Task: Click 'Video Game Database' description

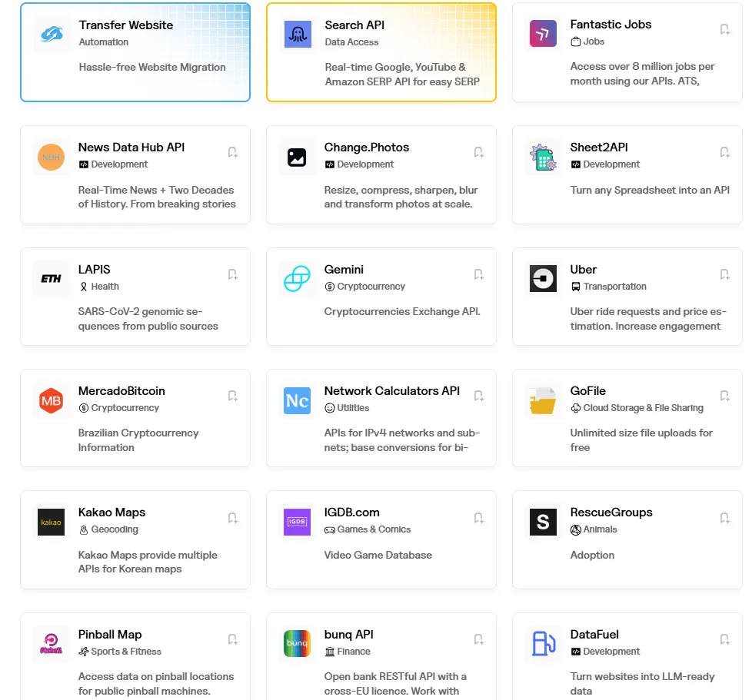Action: click(378, 555)
